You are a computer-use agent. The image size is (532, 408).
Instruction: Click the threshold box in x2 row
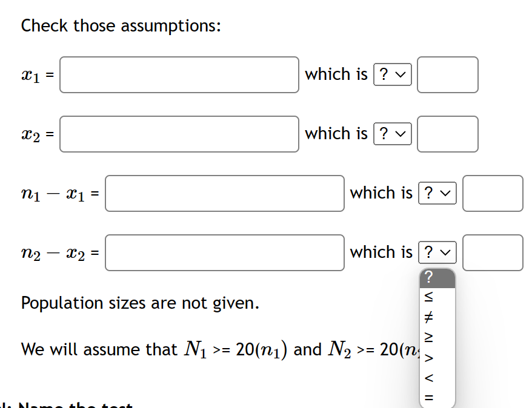point(448,134)
